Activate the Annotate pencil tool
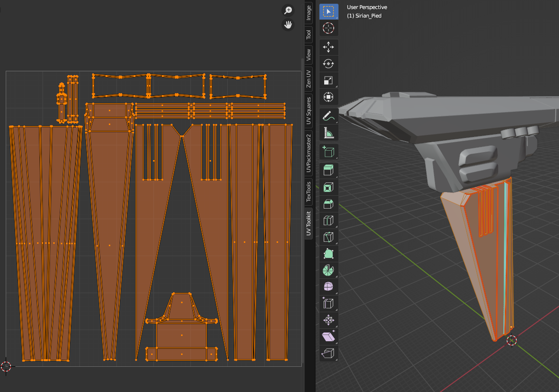Image resolution: width=559 pixels, height=392 pixels. (328, 116)
